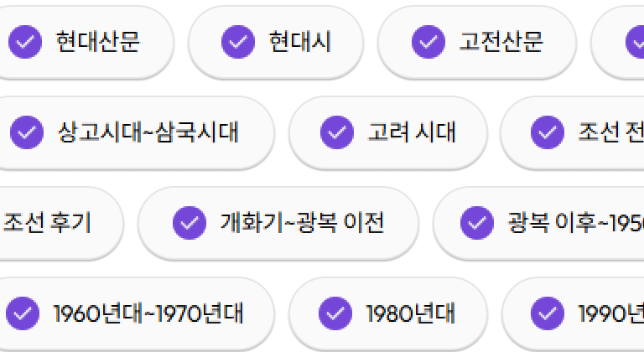The image size is (644, 352).
Task: Click the check icon on 1990년대 chip
Action: point(549,313)
